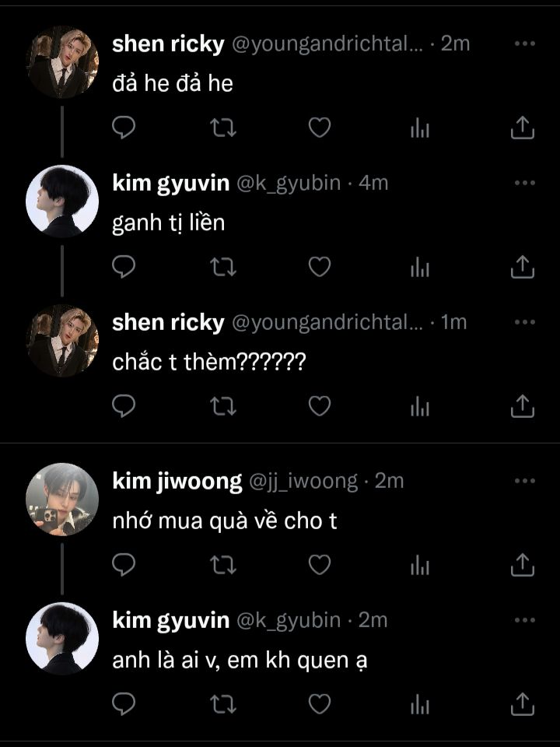Retweet the "ganh tị liền" tweet

pyautogui.click(x=223, y=267)
